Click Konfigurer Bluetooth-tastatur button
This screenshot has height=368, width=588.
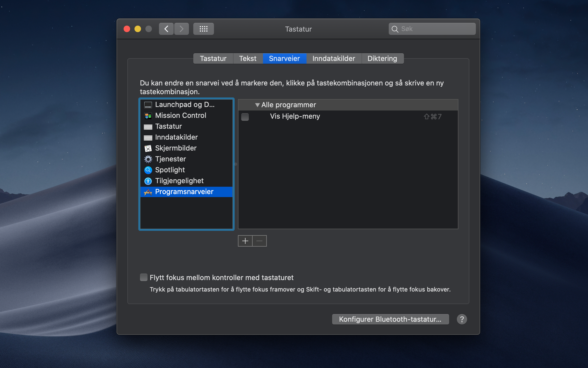tap(390, 319)
